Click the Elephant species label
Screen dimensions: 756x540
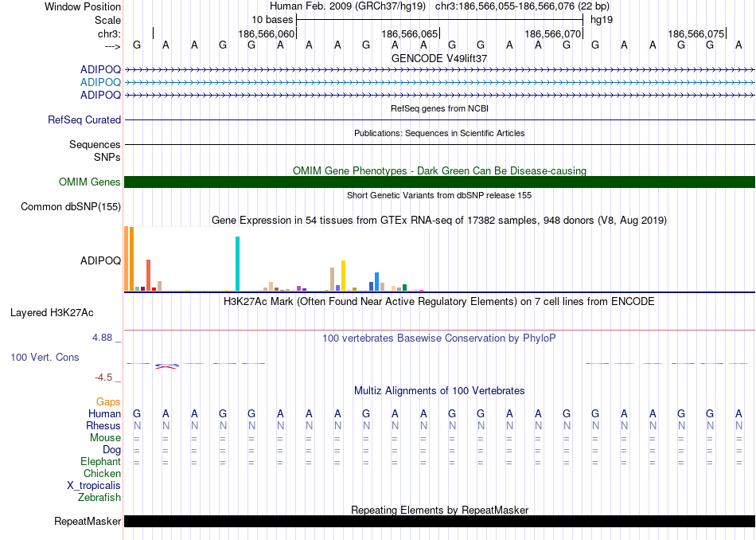(x=100, y=462)
